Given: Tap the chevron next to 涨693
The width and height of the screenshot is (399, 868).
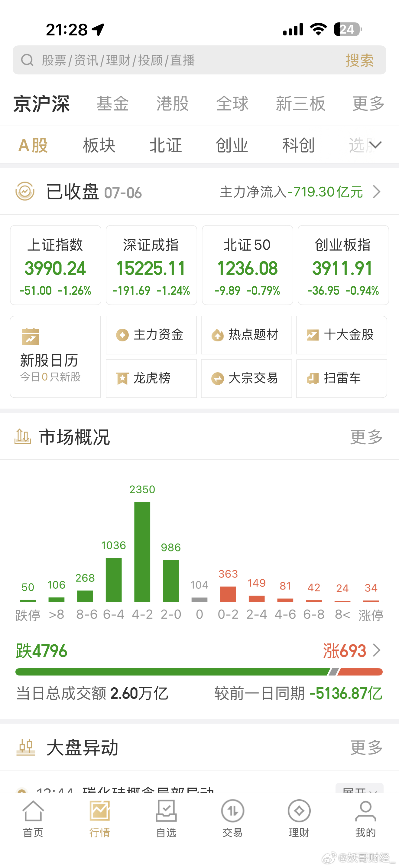Looking at the screenshot, I should [377, 650].
